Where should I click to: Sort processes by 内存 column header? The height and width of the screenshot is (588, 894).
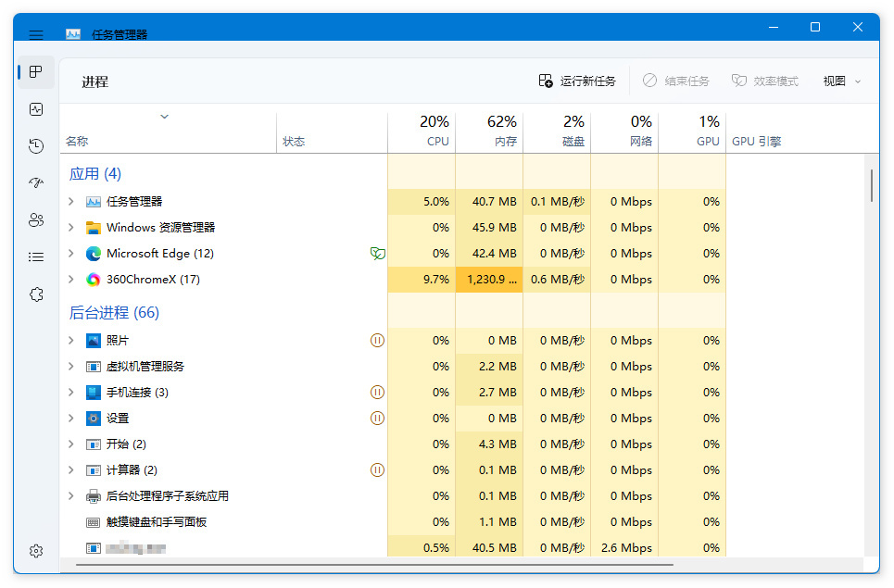click(502, 131)
